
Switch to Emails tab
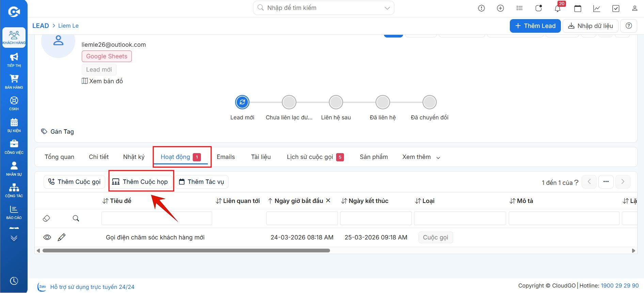pyautogui.click(x=226, y=157)
